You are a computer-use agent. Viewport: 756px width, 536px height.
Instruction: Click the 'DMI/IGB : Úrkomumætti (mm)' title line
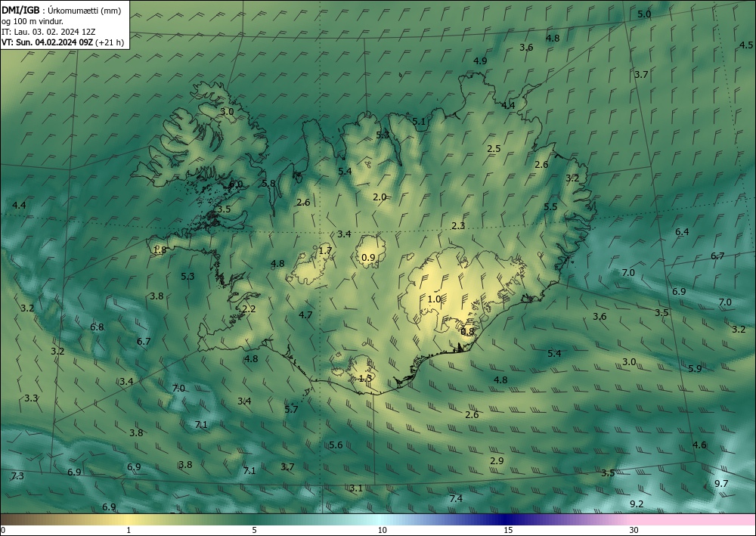61,10
